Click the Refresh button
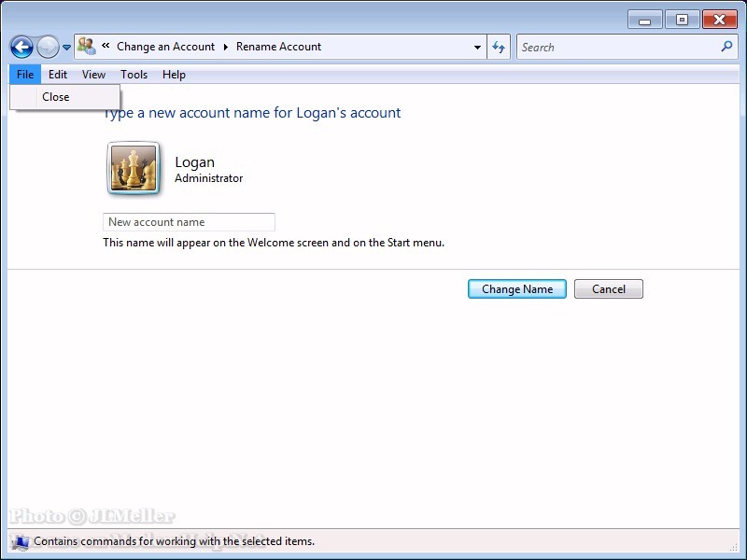This screenshot has height=560, width=747. tap(499, 47)
